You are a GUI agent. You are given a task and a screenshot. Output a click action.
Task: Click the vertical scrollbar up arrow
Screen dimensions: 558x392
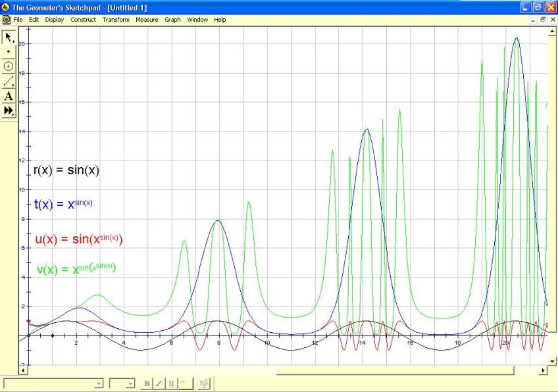coord(552,32)
